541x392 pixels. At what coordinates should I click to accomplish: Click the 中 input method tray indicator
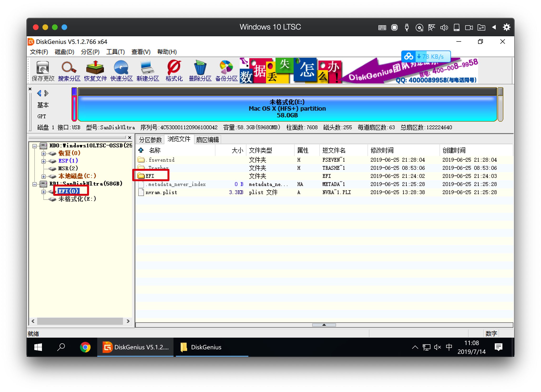tap(449, 347)
